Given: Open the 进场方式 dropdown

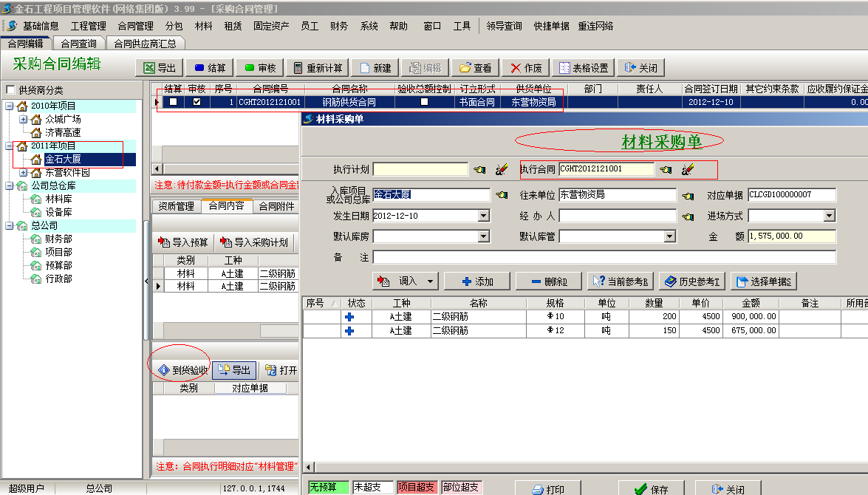Looking at the screenshot, I should click(830, 216).
